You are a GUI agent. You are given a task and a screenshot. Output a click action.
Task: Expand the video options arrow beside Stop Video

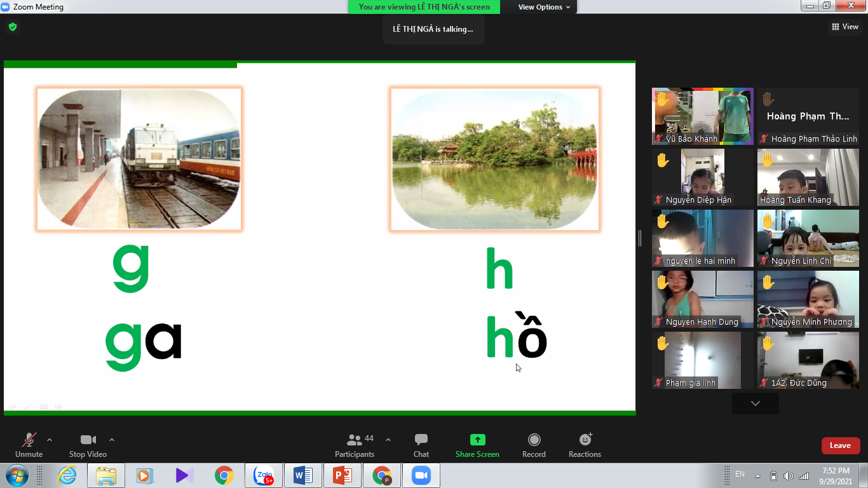(112, 440)
